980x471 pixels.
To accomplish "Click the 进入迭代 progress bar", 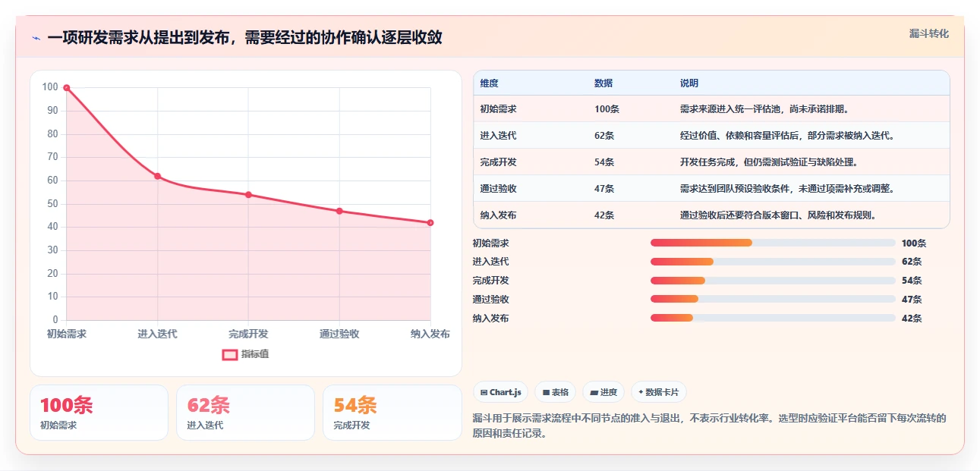I will click(773, 262).
